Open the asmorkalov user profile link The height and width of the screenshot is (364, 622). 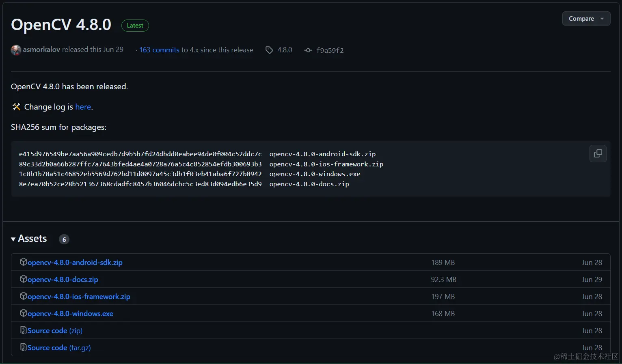point(41,50)
